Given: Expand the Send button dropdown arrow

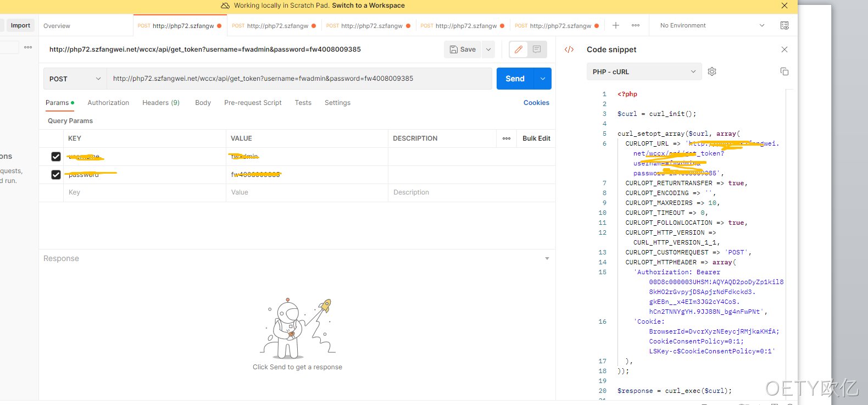Looking at the screenshot, I should pyautogui.click(x=543, y=79).
